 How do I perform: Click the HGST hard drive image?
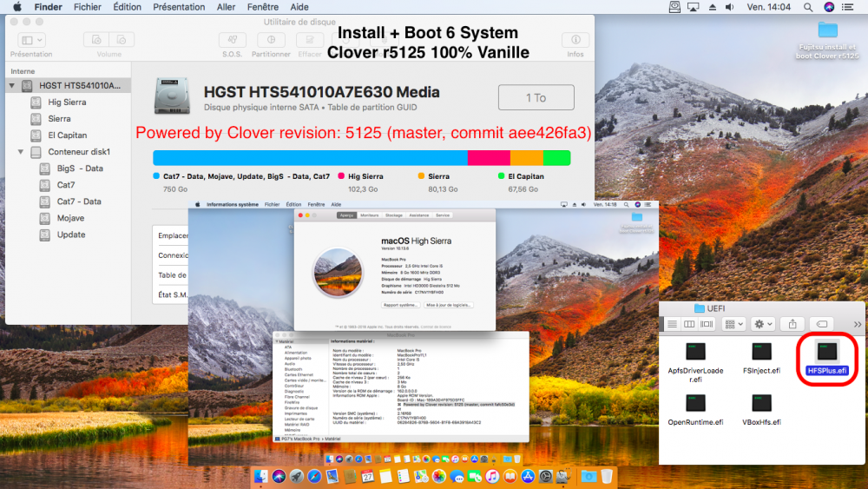(172, 96)
